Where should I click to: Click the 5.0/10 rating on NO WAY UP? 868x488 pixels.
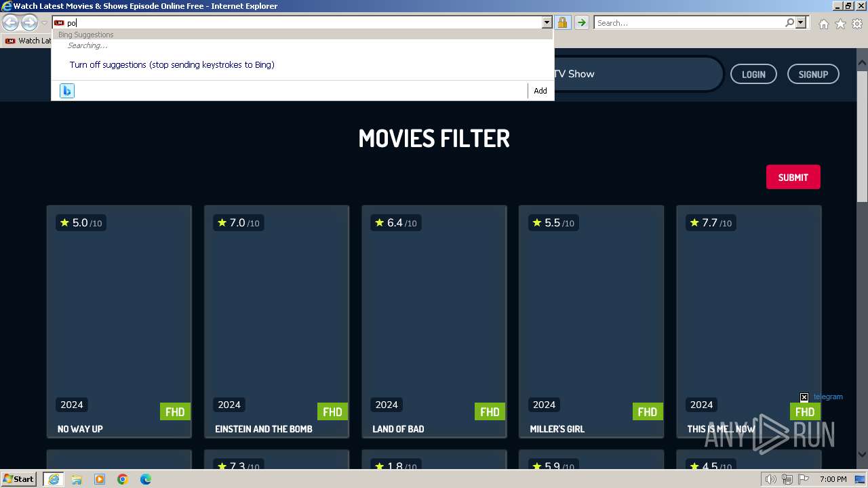81,222
